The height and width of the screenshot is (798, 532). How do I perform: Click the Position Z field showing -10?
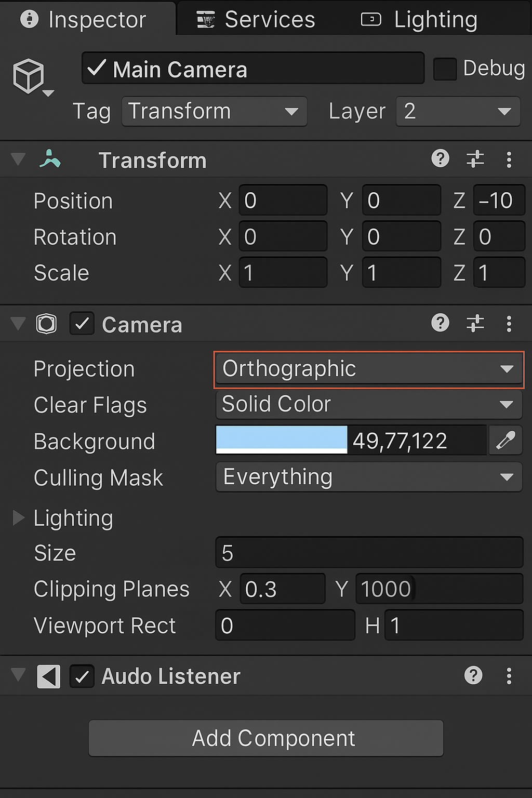(x=499, y=200)
